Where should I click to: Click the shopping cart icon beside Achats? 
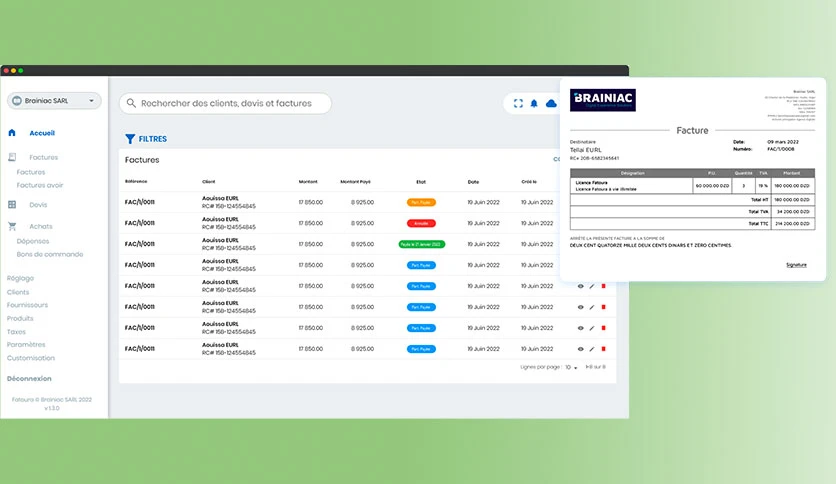[x=12, y=227]
